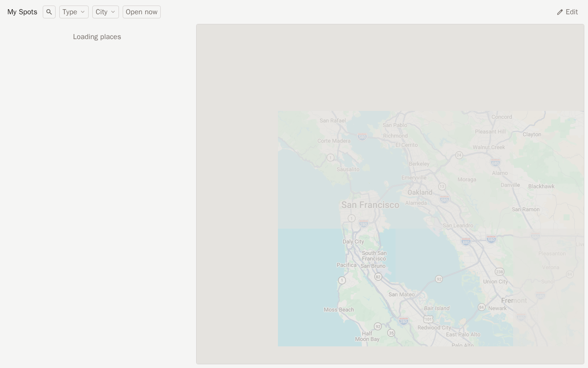Click the Oakland label on the map

click(x=420, y=192)
